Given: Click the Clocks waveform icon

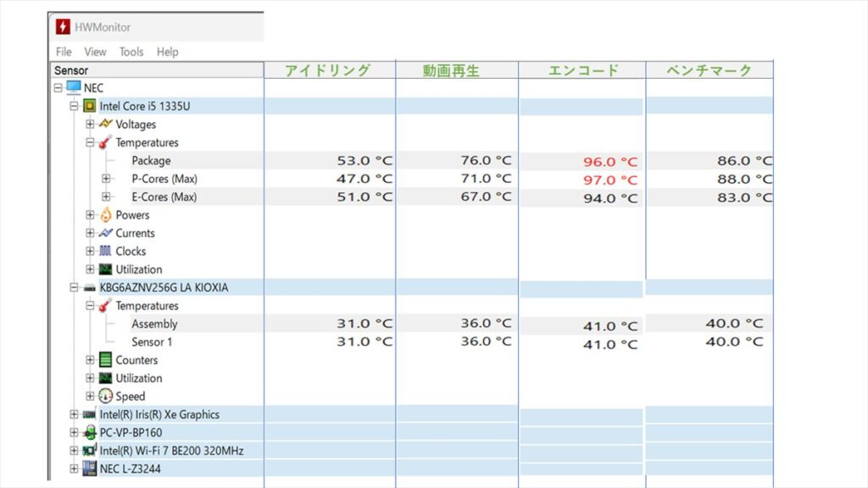Looking at the screenshot, I should coord(105,252).
